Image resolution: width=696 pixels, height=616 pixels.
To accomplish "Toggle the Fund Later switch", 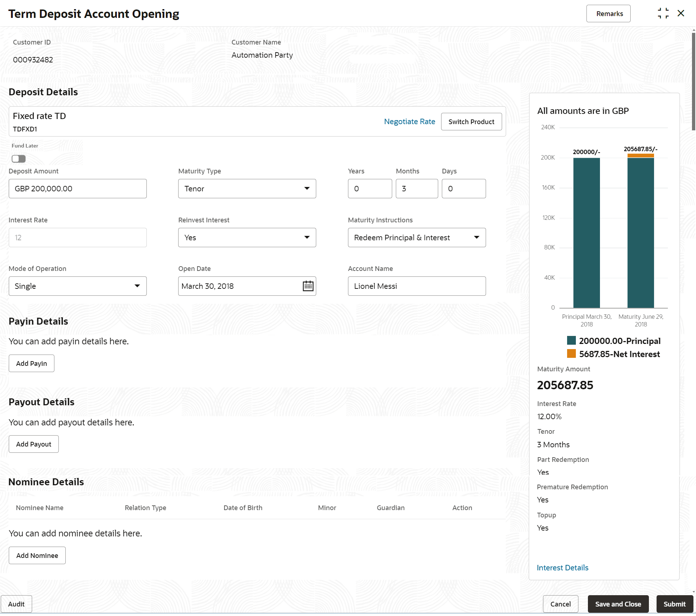I will point(19,158).
